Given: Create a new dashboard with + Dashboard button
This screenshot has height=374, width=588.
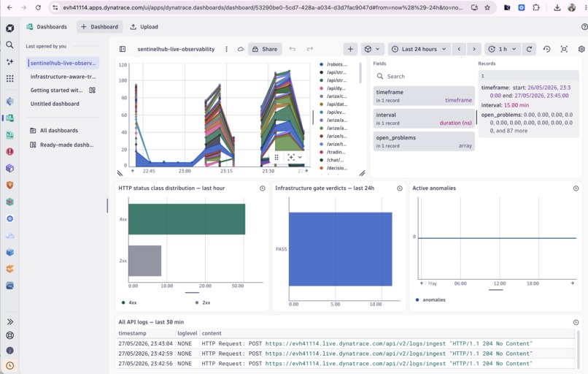Looking at the screenshot, I should 99,26.
